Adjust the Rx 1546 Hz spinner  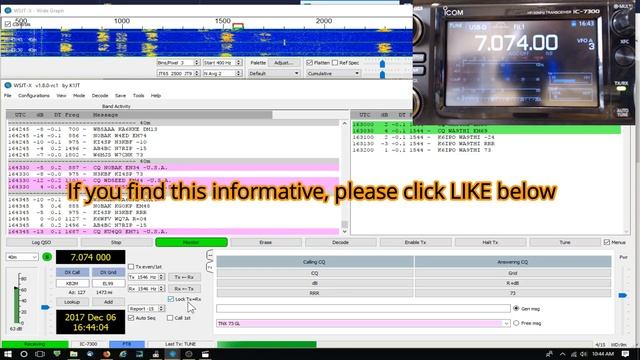(x=161, y=288)
